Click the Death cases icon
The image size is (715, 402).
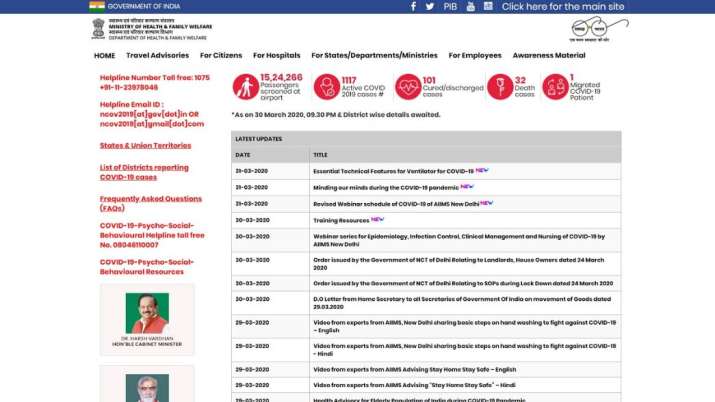498,87
